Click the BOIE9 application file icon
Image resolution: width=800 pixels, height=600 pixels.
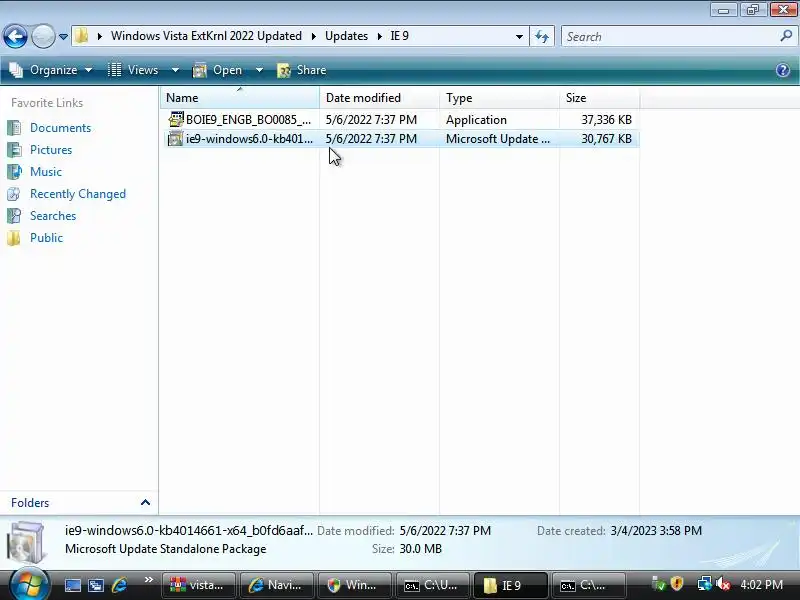176,119
